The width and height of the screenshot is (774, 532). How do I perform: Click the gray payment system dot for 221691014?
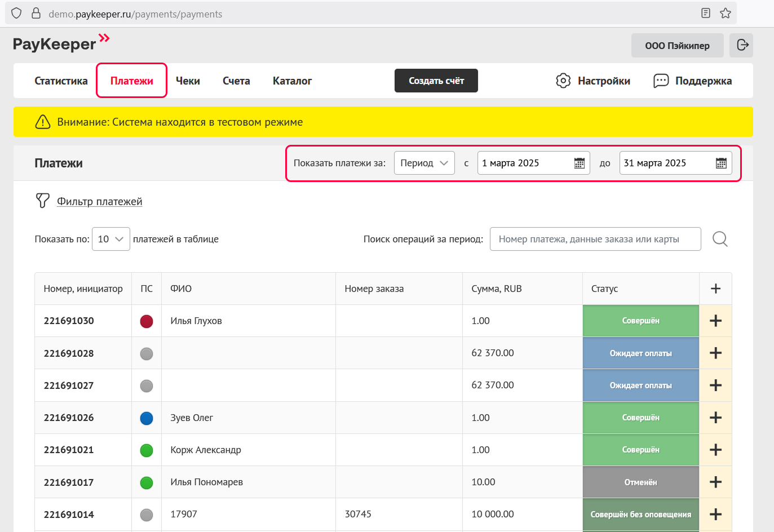[x=147, y=515]
